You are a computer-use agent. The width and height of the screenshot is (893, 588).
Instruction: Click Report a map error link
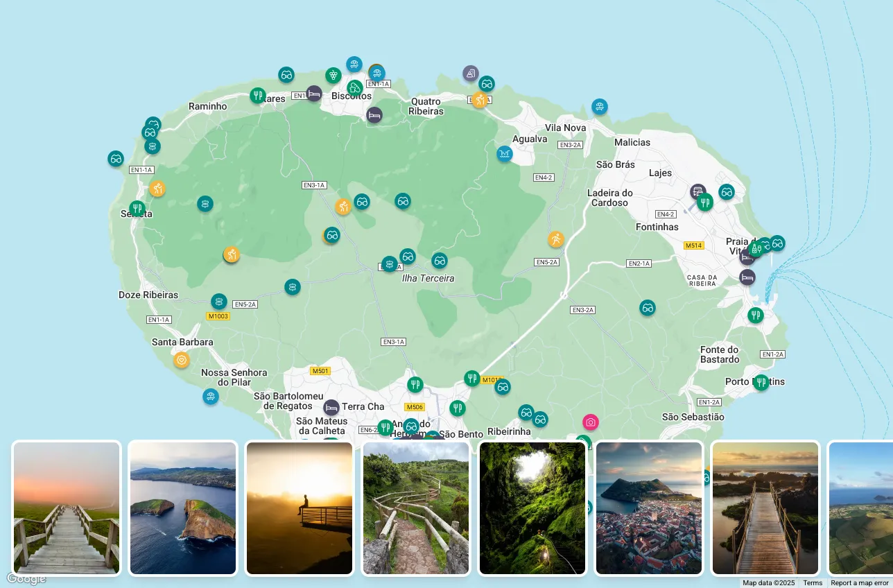860,583
